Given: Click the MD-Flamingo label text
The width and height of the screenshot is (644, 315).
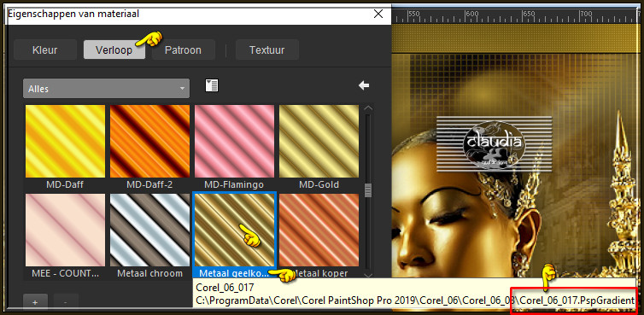Looking at the screenshot, I should coord(234,184).
